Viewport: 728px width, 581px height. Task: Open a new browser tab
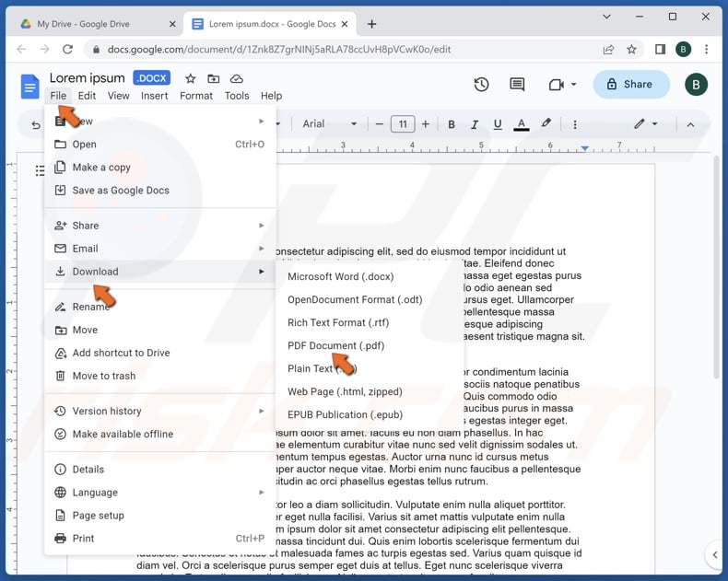[x=371, y=24]
